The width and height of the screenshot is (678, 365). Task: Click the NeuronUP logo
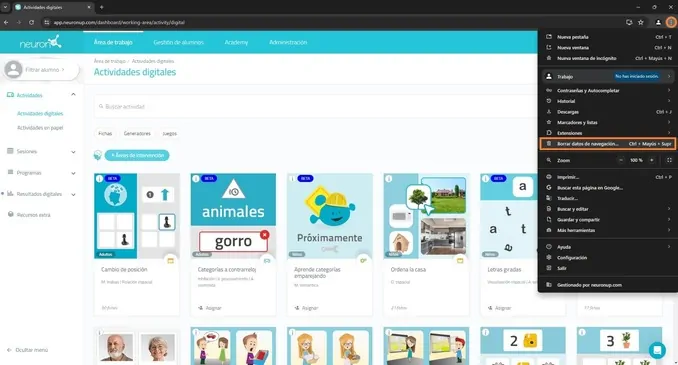point(40,42)
